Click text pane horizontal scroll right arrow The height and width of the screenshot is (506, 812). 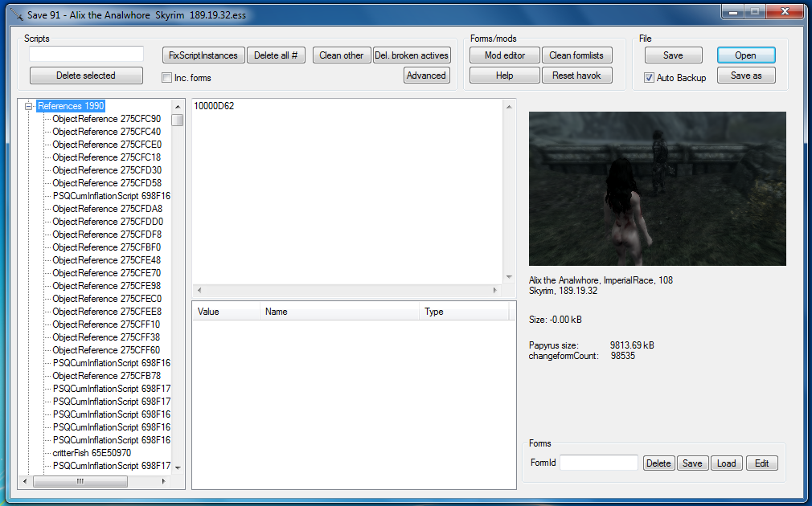click(495, 290)
